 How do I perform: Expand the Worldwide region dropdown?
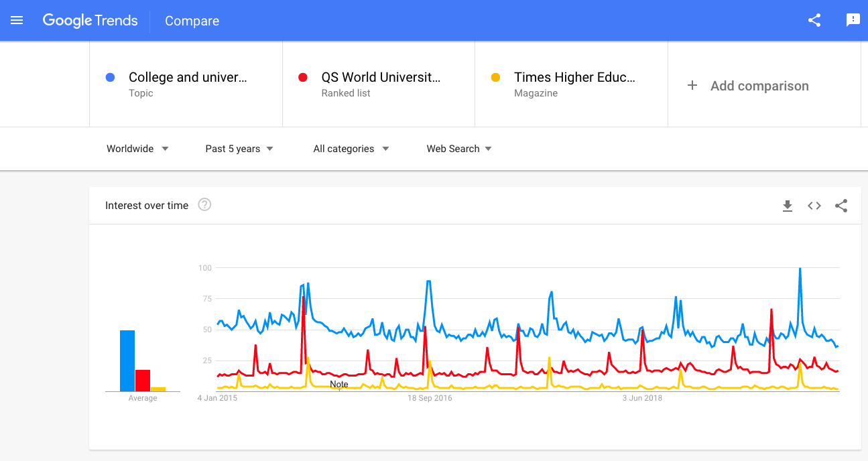(137, 149)
